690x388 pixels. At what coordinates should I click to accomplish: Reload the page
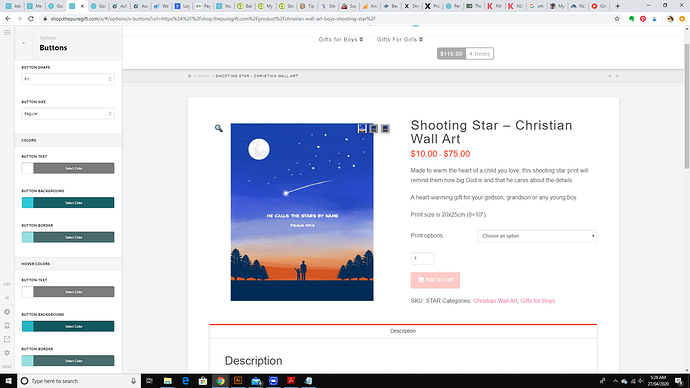[31, 19]
